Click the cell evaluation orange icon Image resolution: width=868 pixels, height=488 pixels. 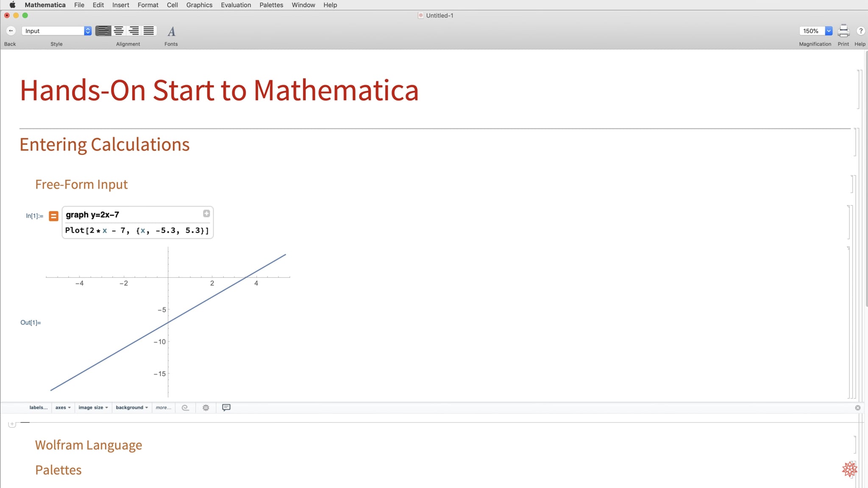pos(53,216)
